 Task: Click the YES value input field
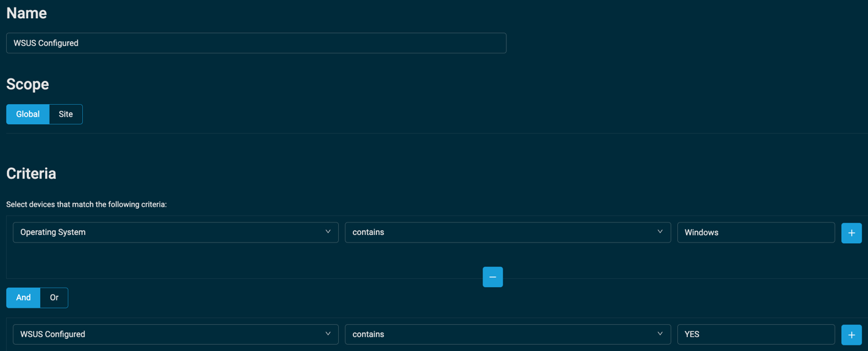pos(756,334)
